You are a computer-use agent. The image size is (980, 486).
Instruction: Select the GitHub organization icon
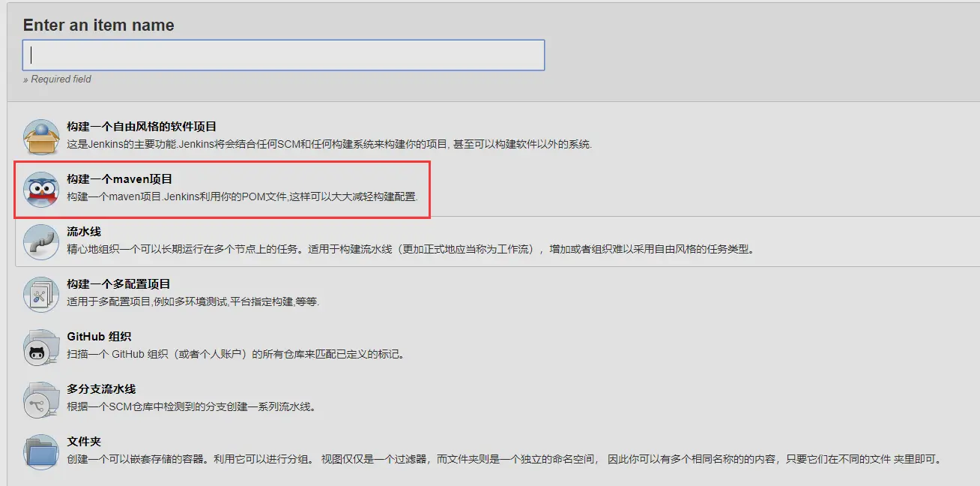(x=41, y=347)
